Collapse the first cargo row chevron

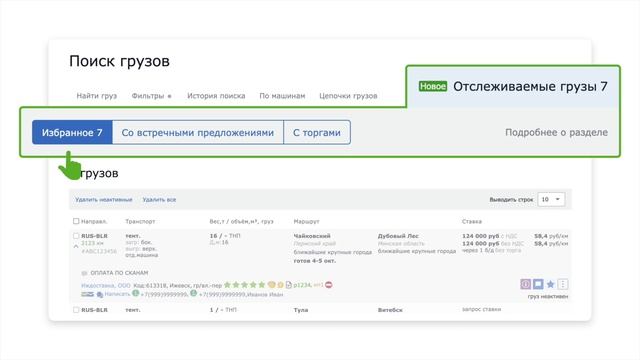click(76, 247)
